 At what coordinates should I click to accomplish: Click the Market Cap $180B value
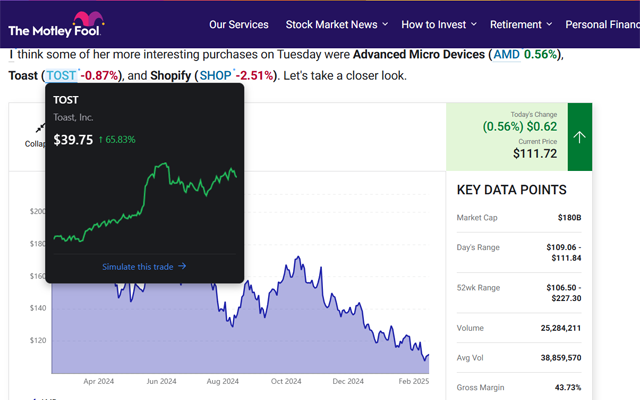[569, 218]
